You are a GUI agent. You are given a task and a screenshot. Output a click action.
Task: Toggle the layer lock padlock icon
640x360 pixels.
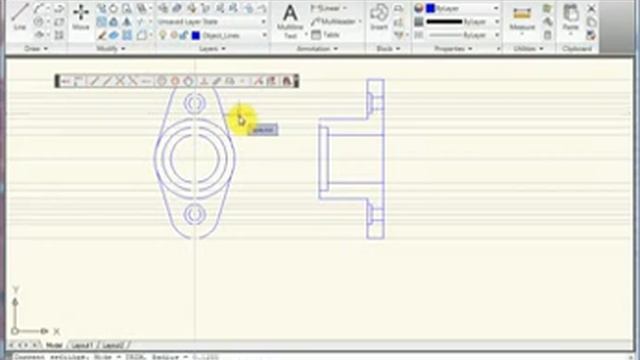coord(184,36)
